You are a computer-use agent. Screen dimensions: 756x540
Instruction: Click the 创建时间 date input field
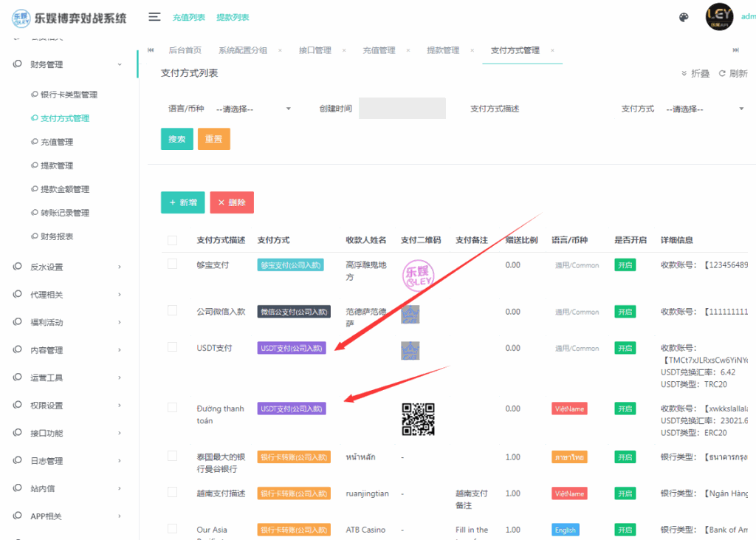(402, 108)
